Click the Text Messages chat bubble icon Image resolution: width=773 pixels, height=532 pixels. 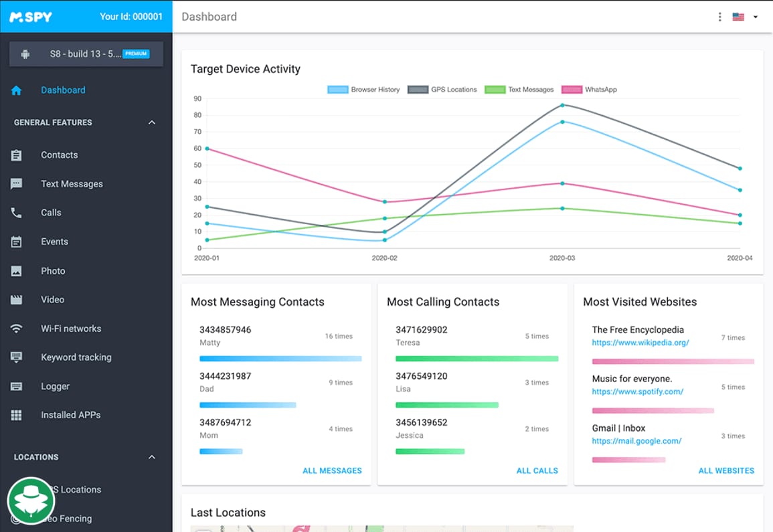pos(17,184)
